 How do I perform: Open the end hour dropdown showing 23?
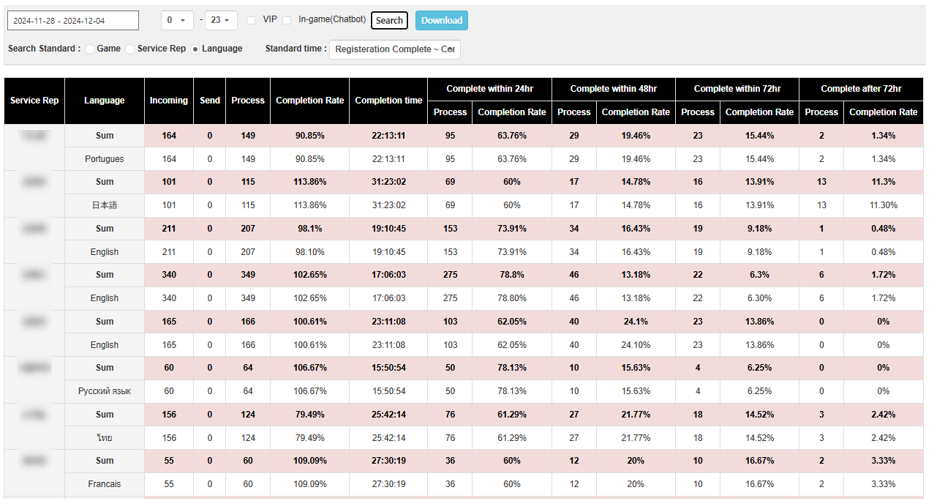tap(221, 20)
